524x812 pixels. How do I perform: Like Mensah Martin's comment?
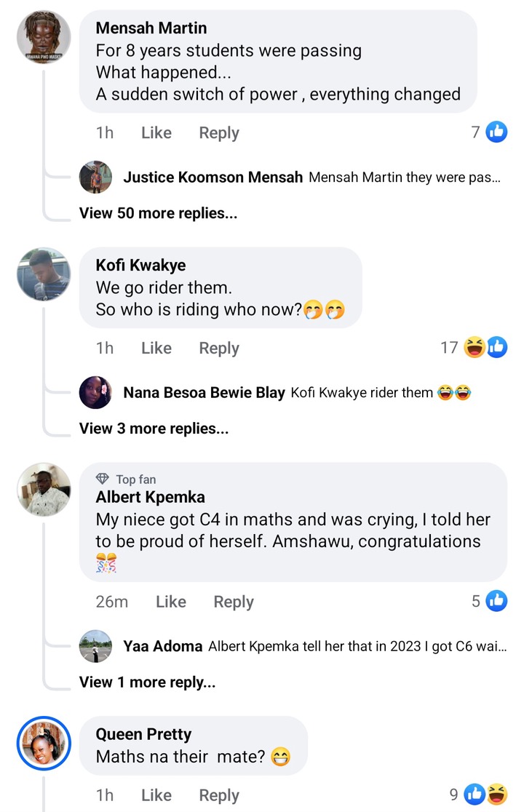tap(156, 132)
